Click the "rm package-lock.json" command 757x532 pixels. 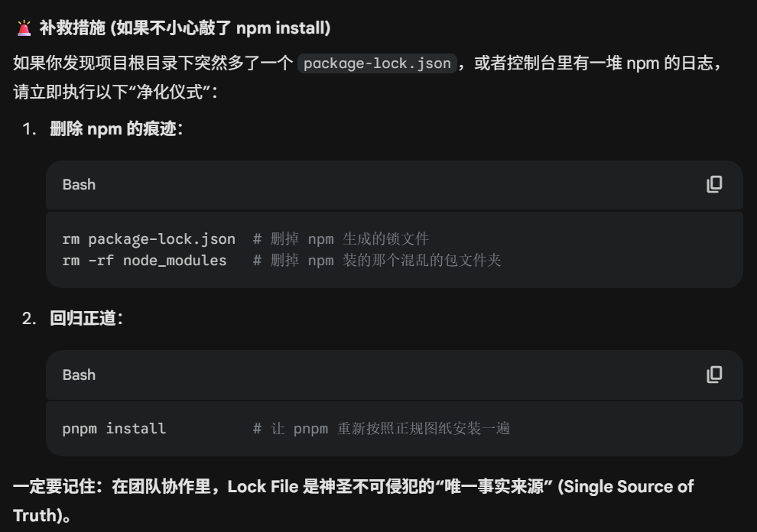tap(148, 239)
